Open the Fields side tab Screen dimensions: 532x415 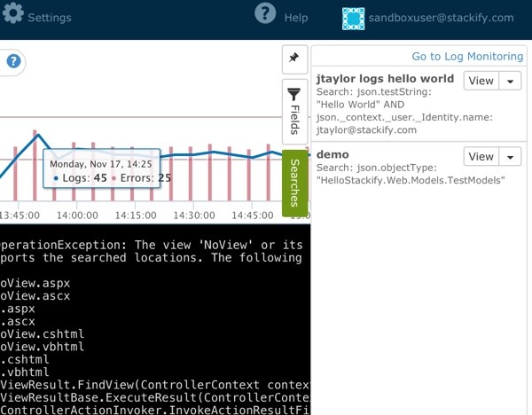295,112
